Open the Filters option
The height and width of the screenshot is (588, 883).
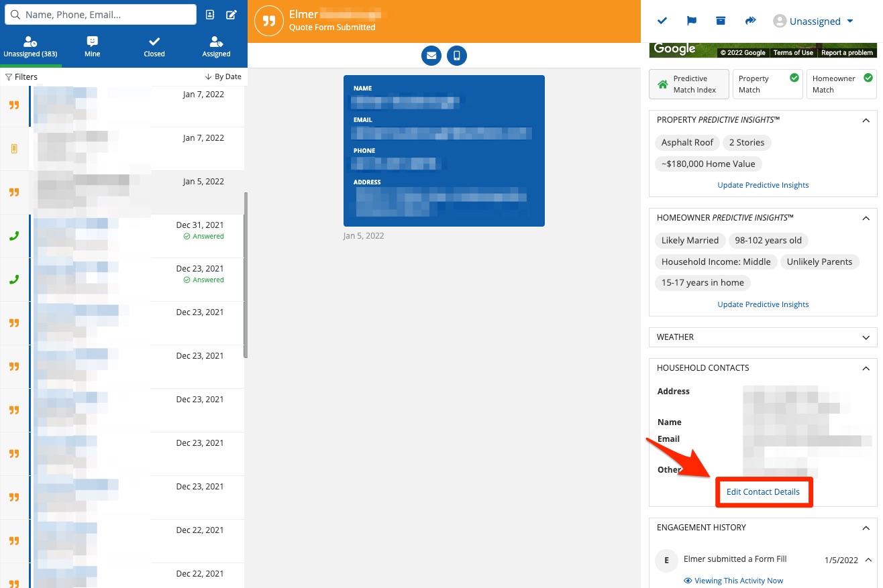[21, 77]
